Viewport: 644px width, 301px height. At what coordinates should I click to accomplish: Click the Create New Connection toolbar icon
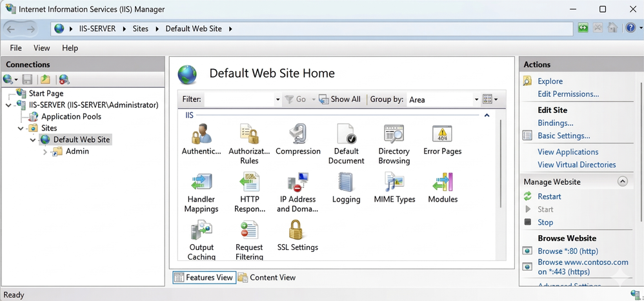(8, 79)
